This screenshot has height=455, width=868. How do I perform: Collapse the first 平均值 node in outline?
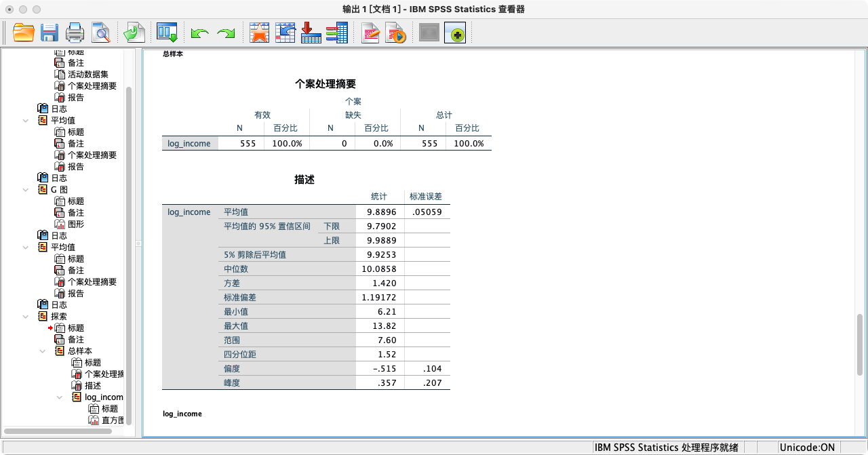click(x=26, y=120)
